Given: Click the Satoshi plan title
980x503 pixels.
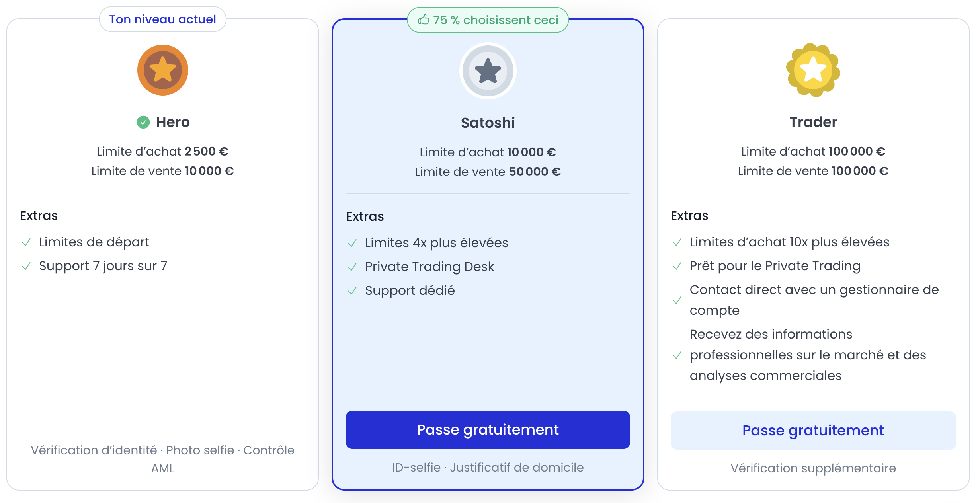Looking at the screenshot, I should click(488, 123).
